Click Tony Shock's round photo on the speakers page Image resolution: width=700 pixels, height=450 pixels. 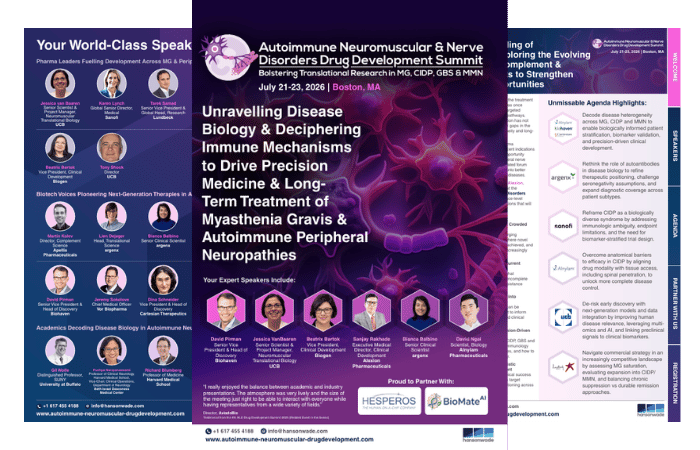point(112,148)
